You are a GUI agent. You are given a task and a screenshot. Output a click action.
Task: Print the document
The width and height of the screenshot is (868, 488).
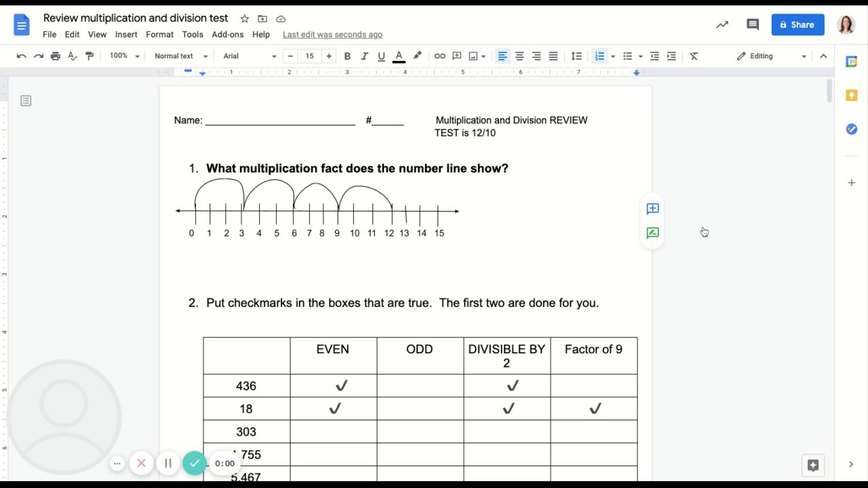pyautogui.click(x=56, y=56)
